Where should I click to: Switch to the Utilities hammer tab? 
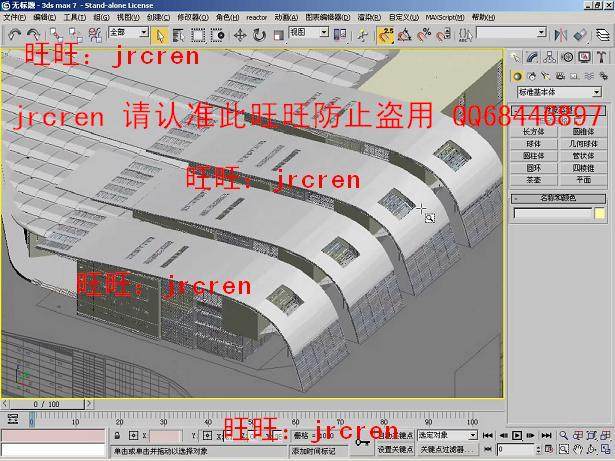602,57
